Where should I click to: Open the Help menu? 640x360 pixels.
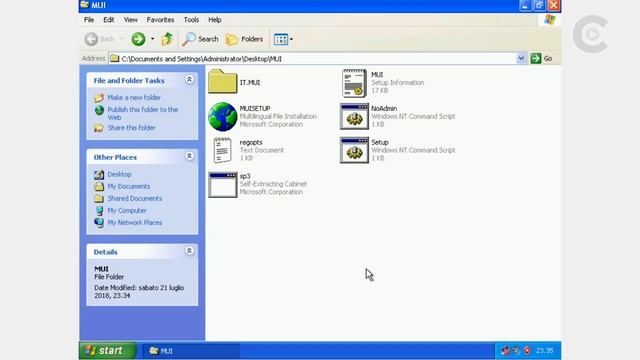215,20
